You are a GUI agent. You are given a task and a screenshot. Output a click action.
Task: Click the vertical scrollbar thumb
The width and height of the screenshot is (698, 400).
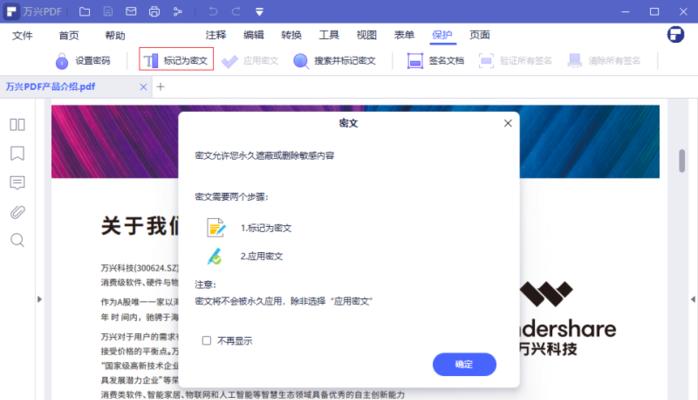(x=682, y=160)
